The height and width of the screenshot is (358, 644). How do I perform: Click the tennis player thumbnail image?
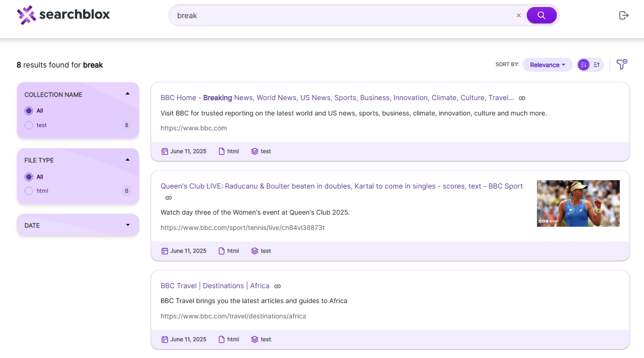(x=578, y=203)
